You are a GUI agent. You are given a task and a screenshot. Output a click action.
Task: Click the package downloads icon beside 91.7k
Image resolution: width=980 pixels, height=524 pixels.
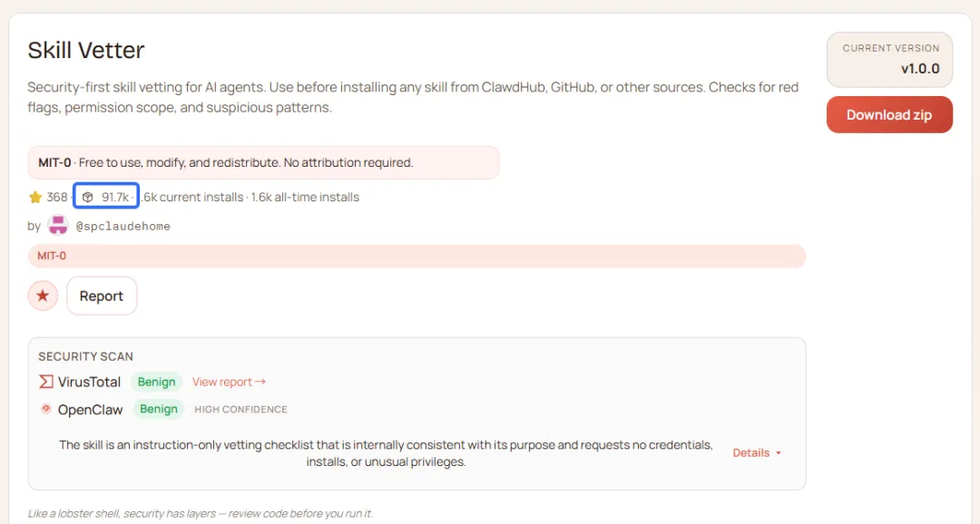pyautogui.click(x=88, y=197)
